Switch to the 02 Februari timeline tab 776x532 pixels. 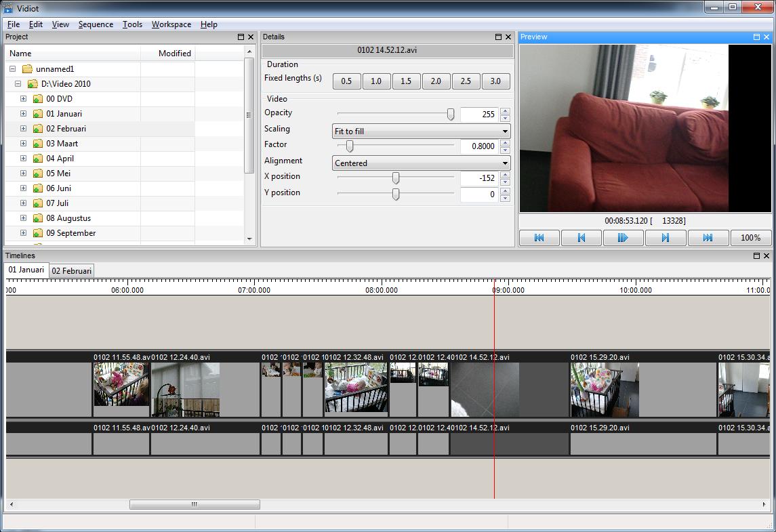[72, 270]
